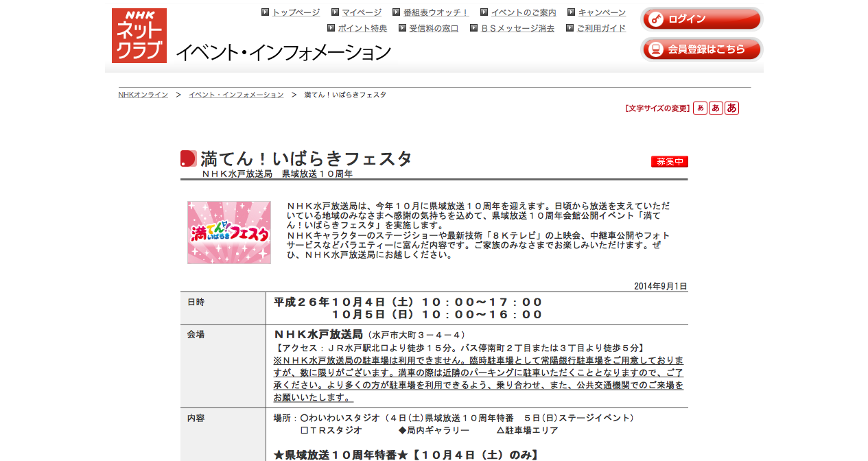Viewport: 868px width, 461px height.
Task: Set the small font size あ
Action: (700, 108)
